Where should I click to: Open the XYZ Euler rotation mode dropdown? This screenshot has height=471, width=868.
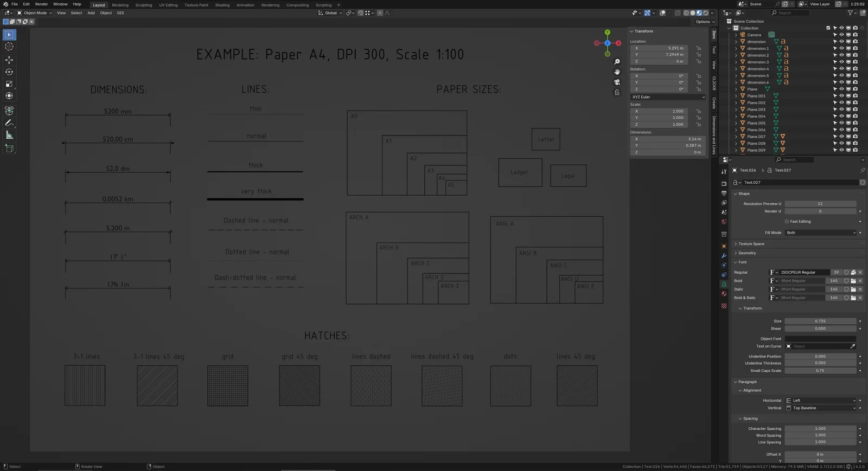(668, 97)
